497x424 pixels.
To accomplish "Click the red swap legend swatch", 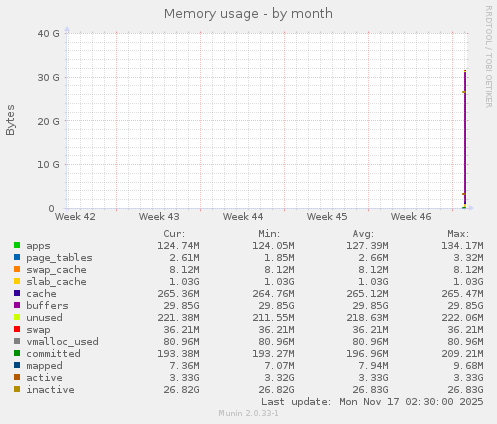I will pyautogui.click(x=17, y=329).
